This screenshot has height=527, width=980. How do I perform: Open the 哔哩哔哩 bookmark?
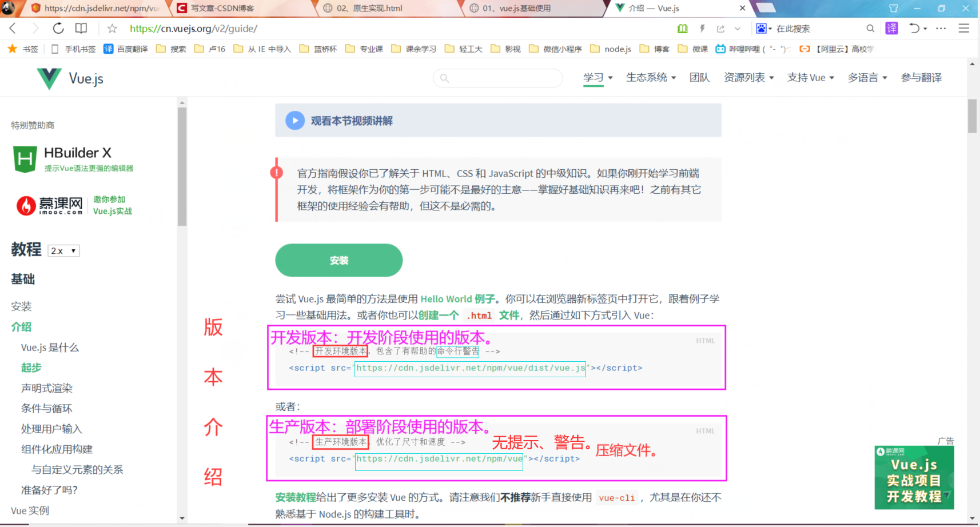coord(752,49)
